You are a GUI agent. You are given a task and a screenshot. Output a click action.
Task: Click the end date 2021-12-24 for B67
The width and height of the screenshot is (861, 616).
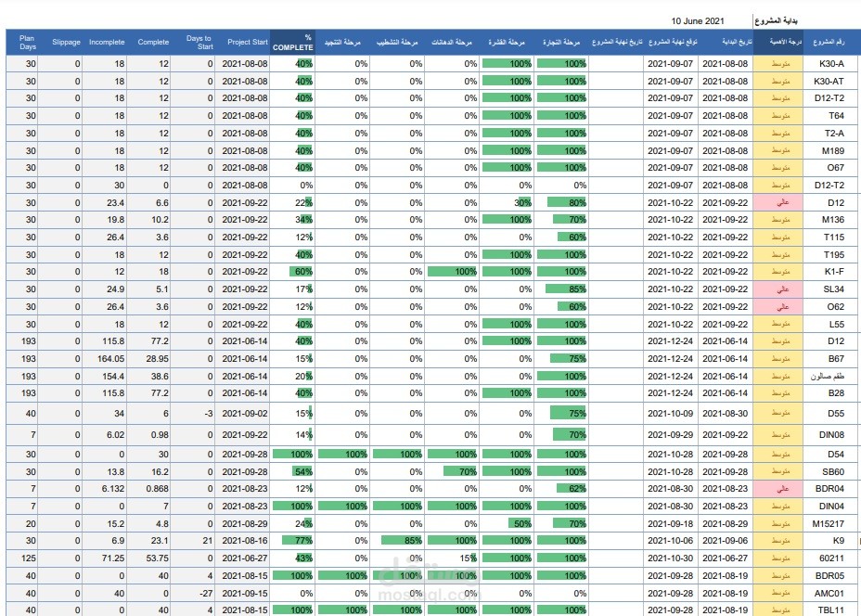pyautogui.click(x=671, y=359)
